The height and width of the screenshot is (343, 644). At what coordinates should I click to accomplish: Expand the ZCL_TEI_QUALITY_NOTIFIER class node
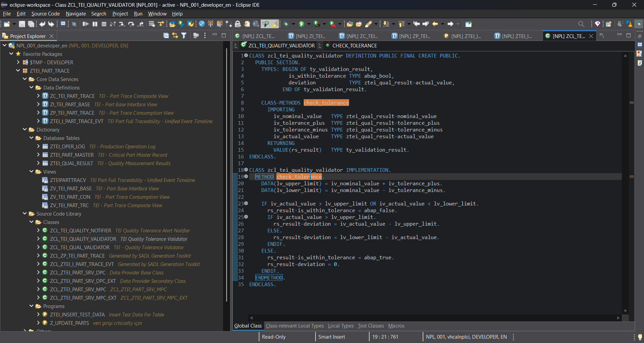click(38, 230)
